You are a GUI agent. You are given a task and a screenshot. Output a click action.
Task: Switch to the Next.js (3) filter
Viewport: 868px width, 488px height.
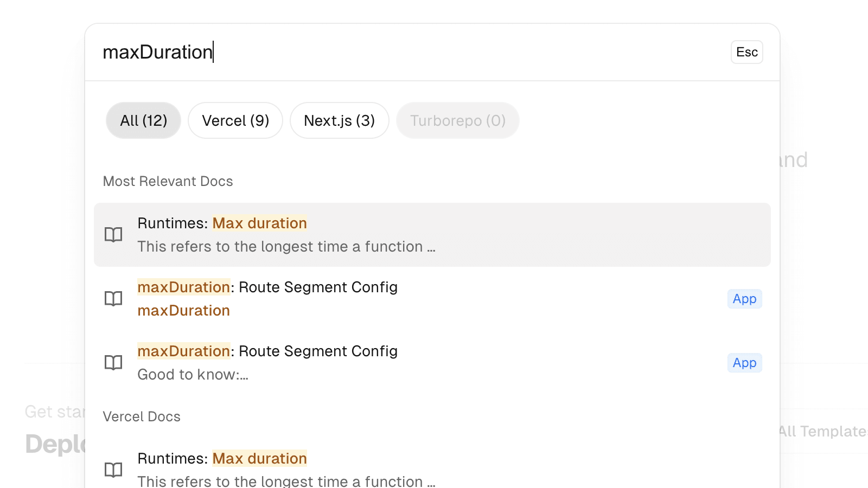click(339, 120)
